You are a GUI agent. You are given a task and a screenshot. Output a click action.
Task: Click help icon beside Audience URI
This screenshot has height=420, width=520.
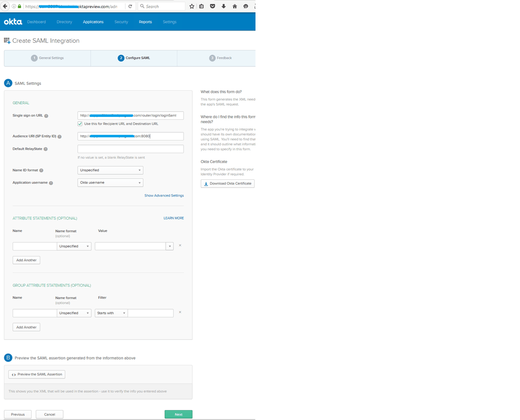click(60, 136)
